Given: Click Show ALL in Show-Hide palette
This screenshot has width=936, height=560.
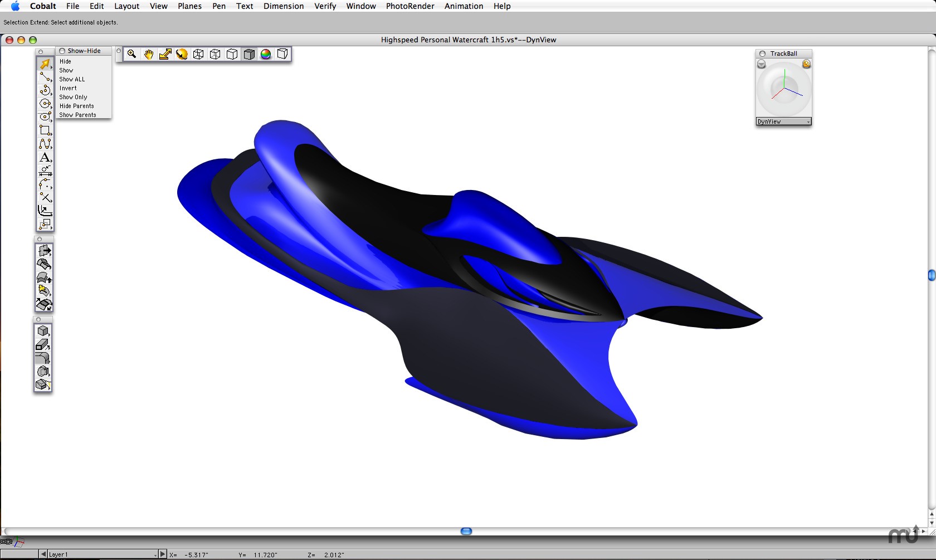Looking at the screenshot, I should pos(72,79).
